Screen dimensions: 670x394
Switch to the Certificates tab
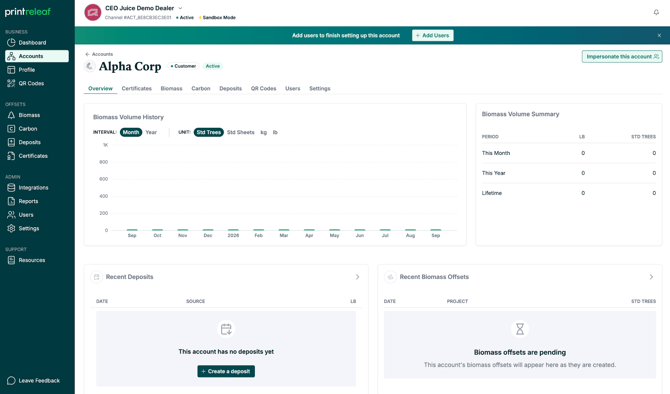point(136,88)
